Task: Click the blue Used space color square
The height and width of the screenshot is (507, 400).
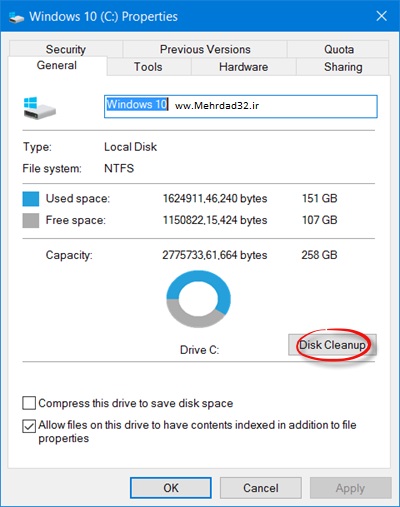Action: coord(31,199)
